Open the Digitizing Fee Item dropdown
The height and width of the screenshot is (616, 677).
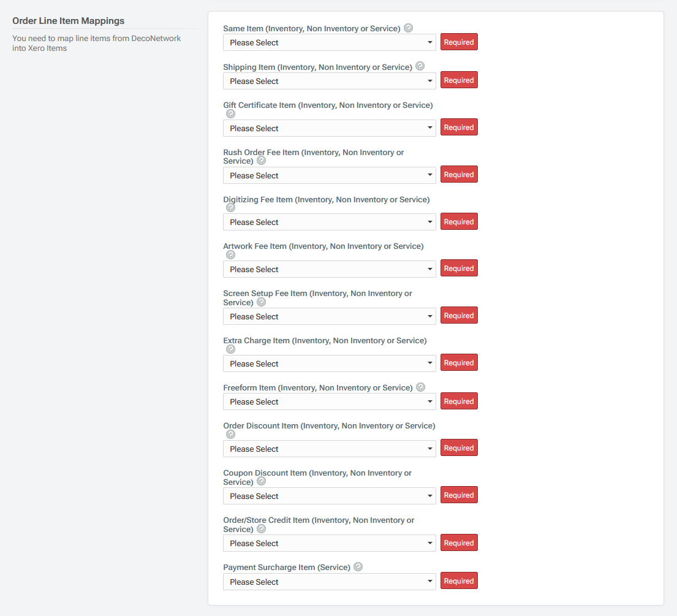(329, 221)
